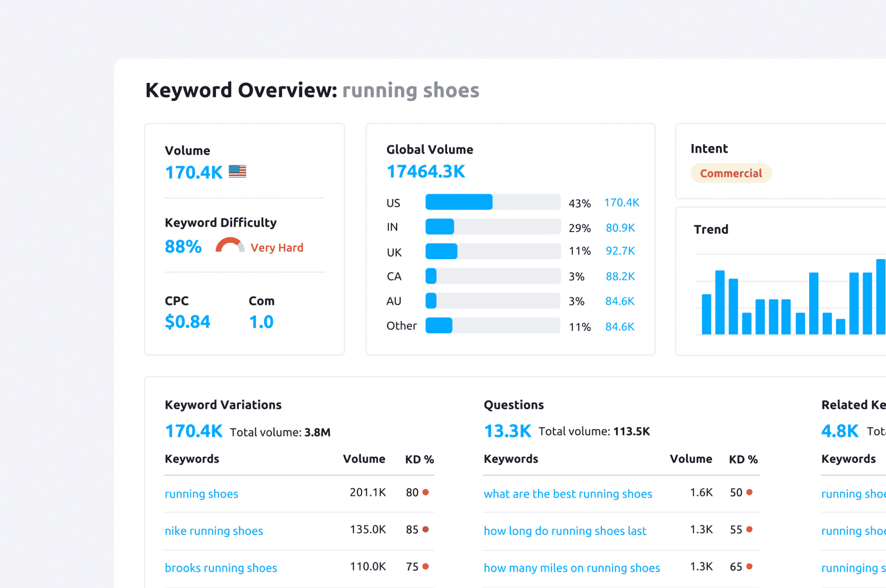
Task: Click the Keywords column header in Questions
Action: pyautogui.click(x=511, y=459)
